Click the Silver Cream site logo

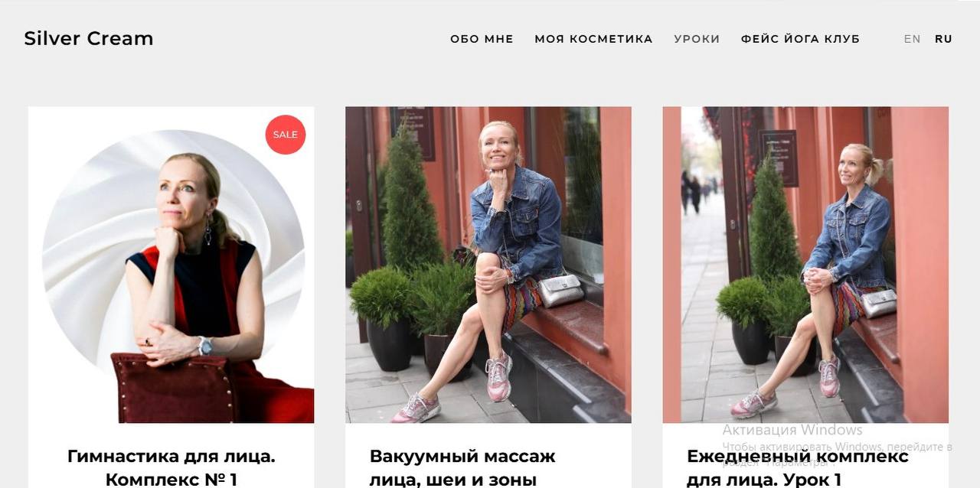[89, 38]
